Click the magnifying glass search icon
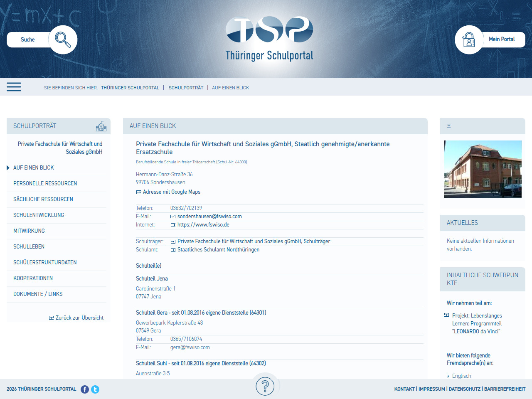Screen dimensions: 532x399 click(x=63, y=39)
